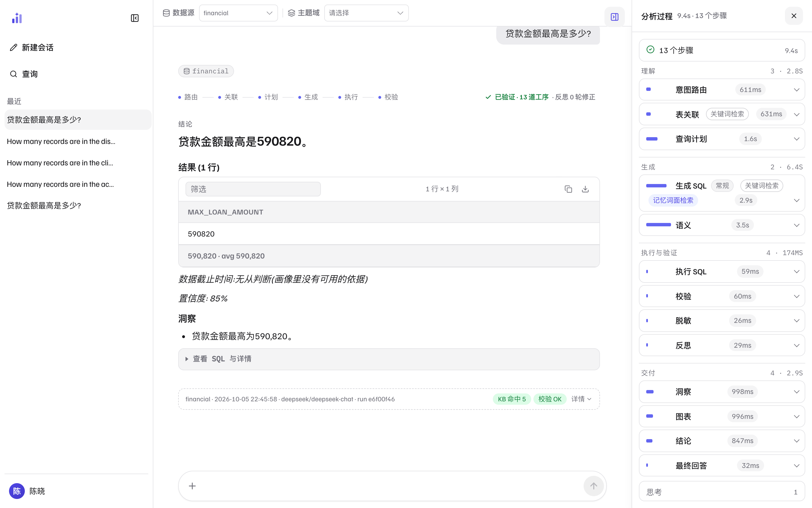Close the 分析过程 panel

(794, 16)
